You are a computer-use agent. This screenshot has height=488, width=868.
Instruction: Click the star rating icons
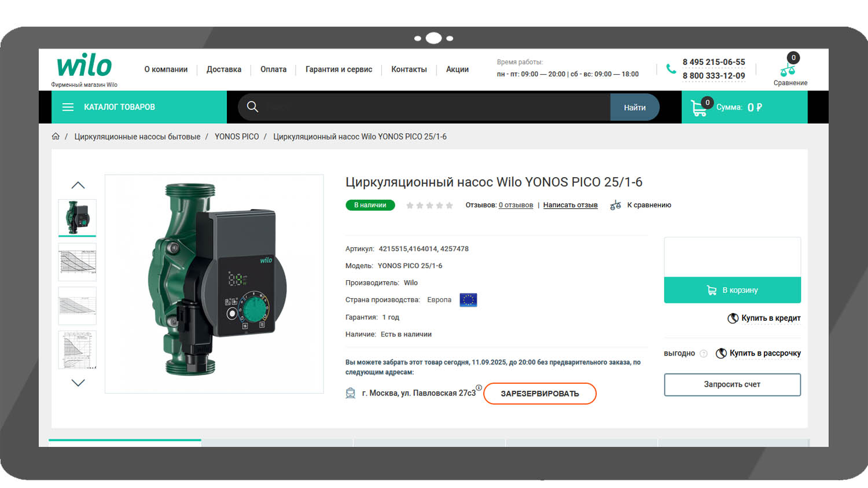coord(429,206)
